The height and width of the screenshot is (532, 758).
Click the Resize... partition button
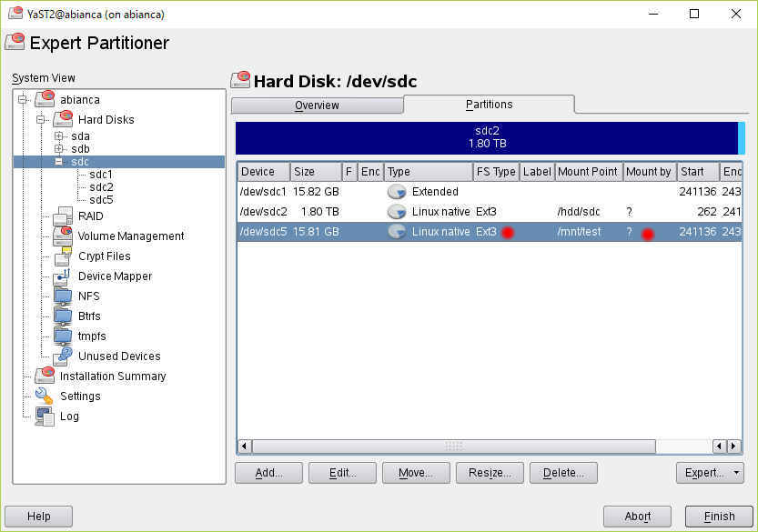(490, 473)
